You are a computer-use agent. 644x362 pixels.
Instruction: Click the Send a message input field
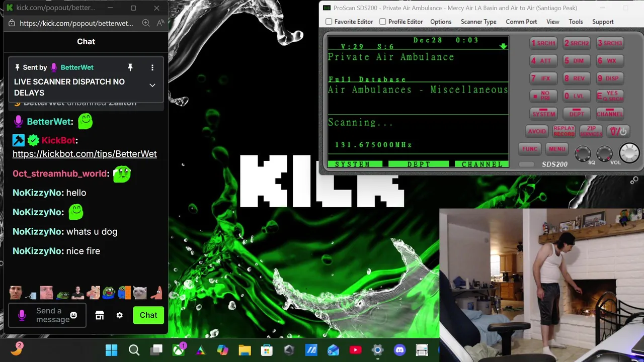pos(47,315)
